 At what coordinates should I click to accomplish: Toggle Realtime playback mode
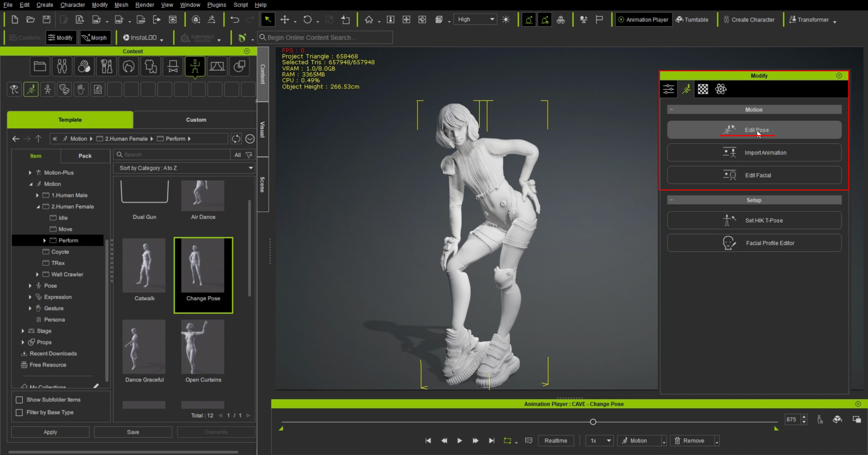[555, 440]
